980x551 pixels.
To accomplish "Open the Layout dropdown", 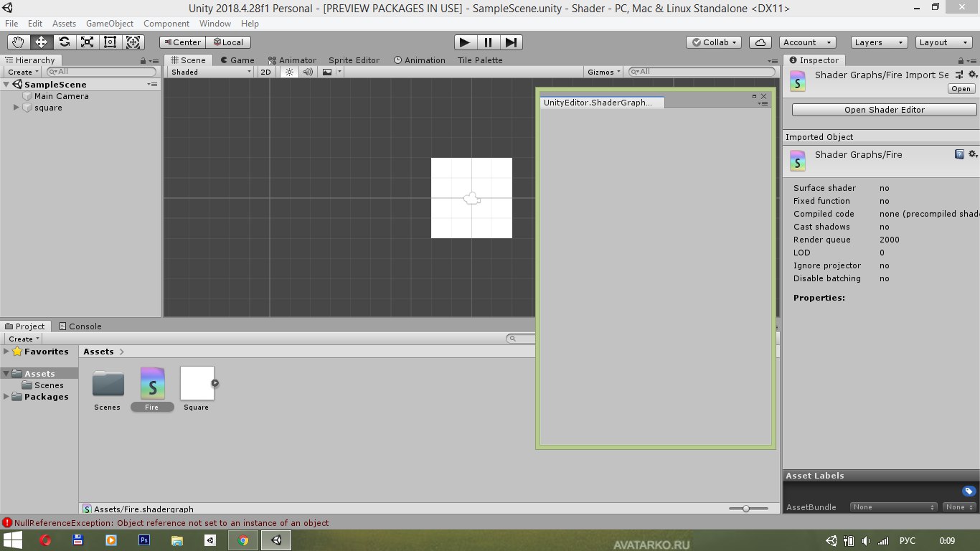I will 944,42.
